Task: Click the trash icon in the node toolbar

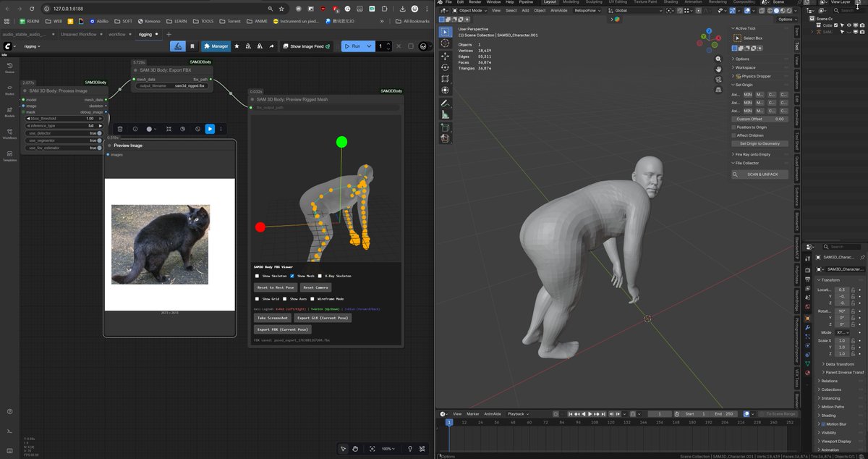Action: [120, 128]
